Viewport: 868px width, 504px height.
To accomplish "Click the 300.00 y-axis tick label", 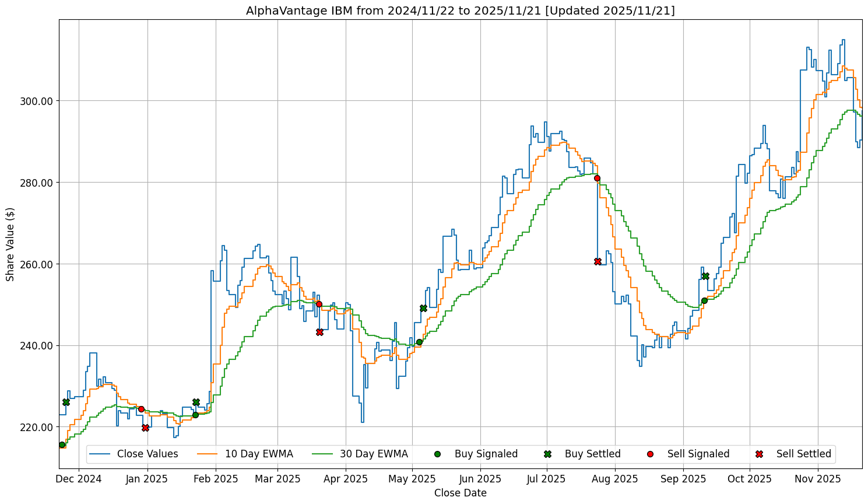I will point(37,101).
